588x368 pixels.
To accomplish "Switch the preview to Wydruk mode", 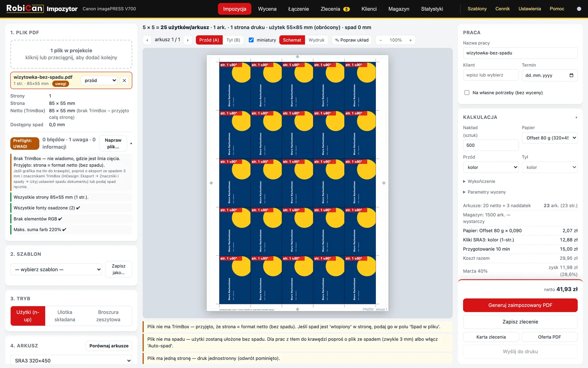I will click(x=316, y=40).
